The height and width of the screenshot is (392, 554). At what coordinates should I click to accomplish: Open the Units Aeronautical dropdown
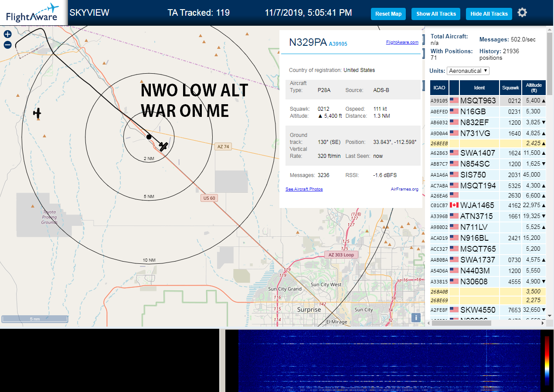[468, 71]
